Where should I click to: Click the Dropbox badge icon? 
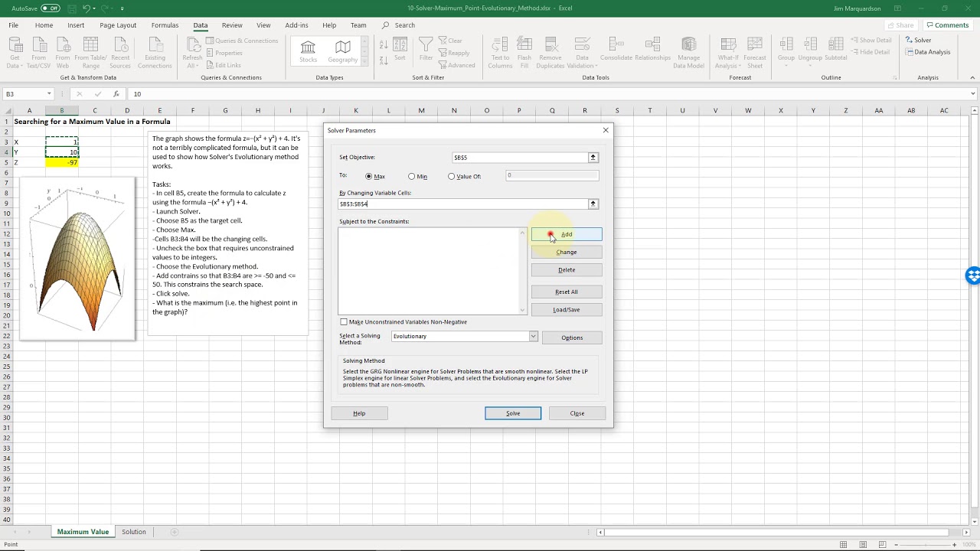(x=973, y=276)
